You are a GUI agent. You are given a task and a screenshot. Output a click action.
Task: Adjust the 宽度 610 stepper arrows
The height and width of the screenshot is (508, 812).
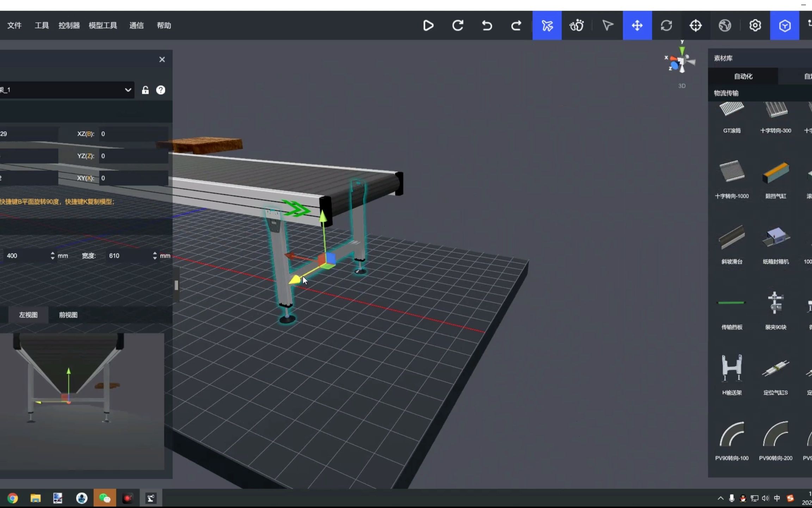tap(155, 255)
